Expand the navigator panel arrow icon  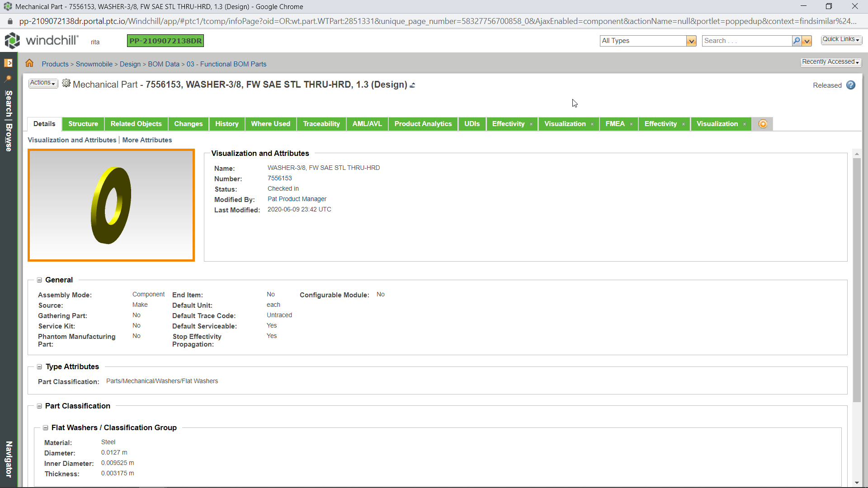[8, 63]
